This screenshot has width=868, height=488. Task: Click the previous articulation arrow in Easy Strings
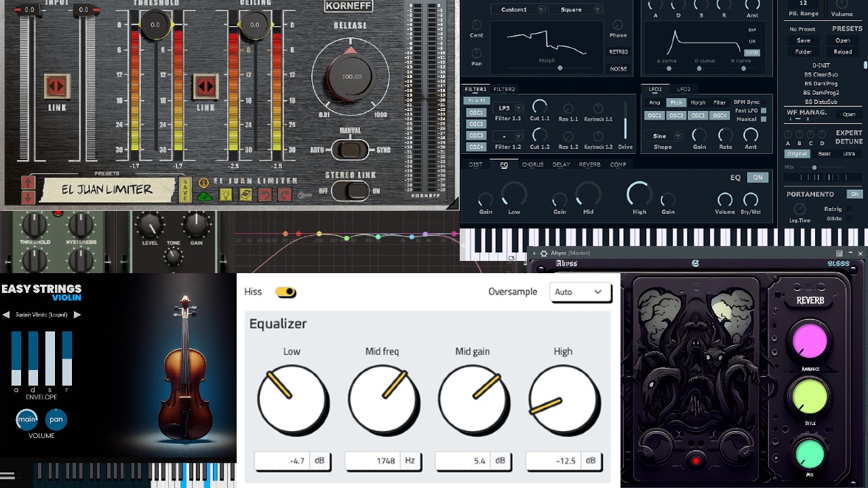[6, 314]
